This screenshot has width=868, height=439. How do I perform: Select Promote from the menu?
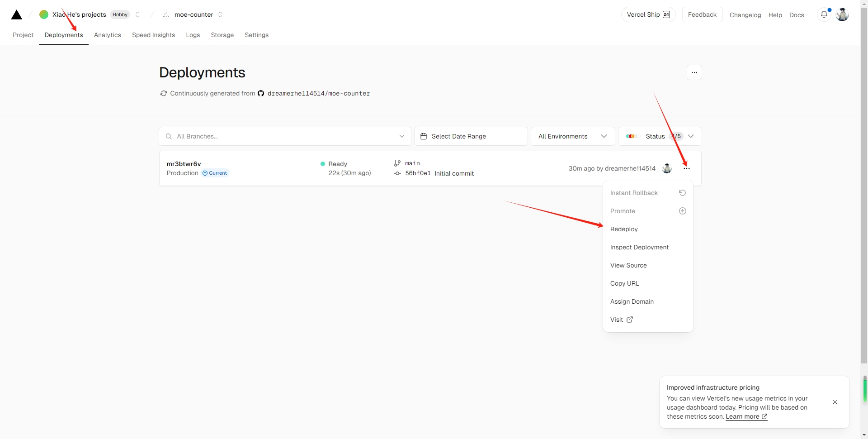[648, 211]
